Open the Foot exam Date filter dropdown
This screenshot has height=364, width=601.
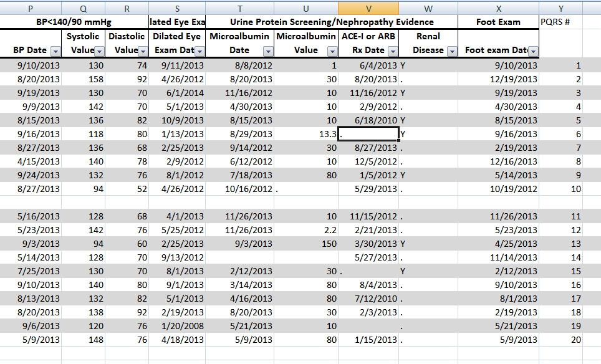pyautogui.click(x=533, y=51)
